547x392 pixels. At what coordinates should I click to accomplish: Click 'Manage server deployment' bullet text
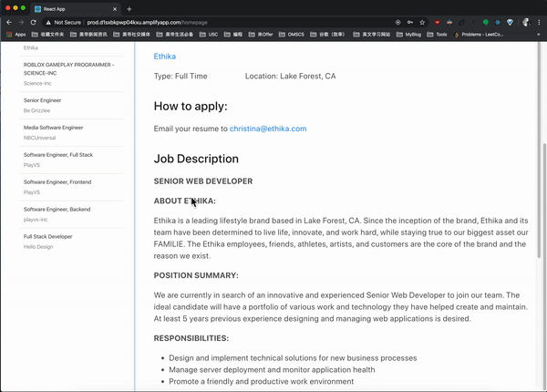(272, 370)
